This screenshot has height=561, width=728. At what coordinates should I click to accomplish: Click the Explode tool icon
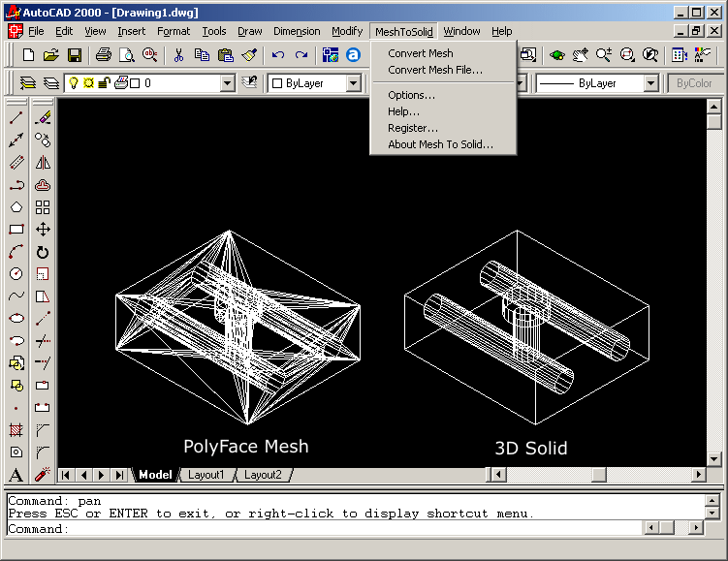pos(43,475)
